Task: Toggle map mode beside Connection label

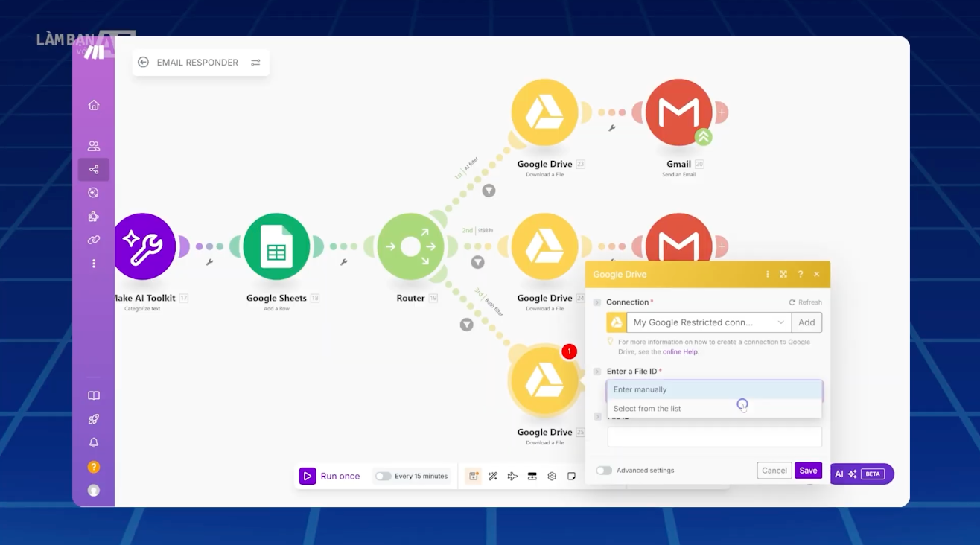Action: [597, 302]
